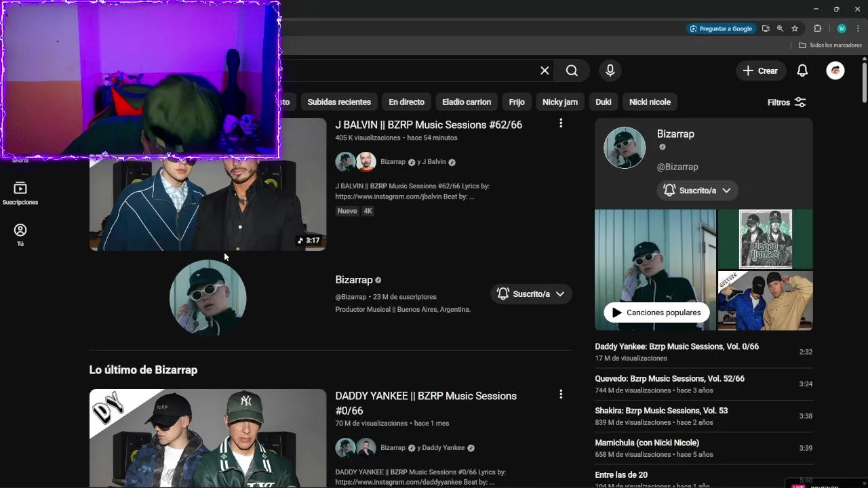
Task: Open Bizarrap avatar in the right panel
Action: (x=625, y=148)
